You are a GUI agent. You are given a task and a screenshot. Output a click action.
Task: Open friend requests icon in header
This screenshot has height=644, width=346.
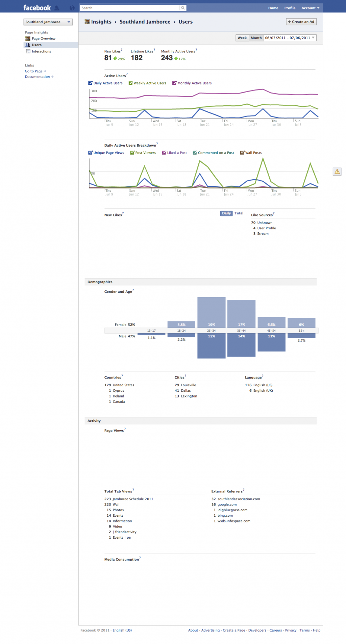57,8
